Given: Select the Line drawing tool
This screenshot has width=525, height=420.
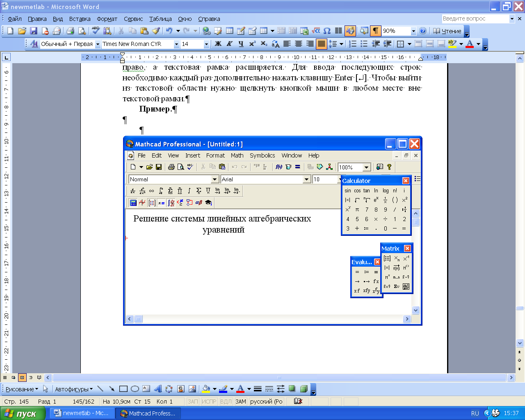Looking at the screenshot, I should pyautogui.click(x=100, y=389).
